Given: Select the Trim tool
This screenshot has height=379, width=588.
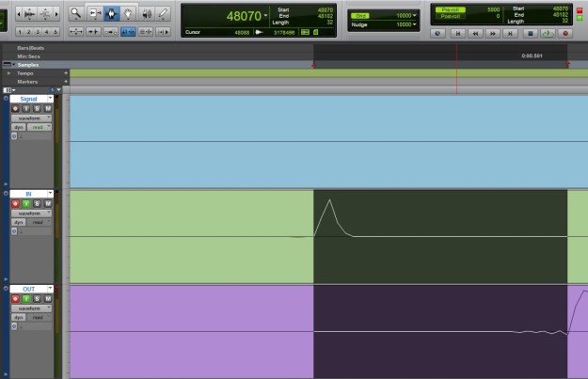Looking at the screenshot, I should point(95,14).
